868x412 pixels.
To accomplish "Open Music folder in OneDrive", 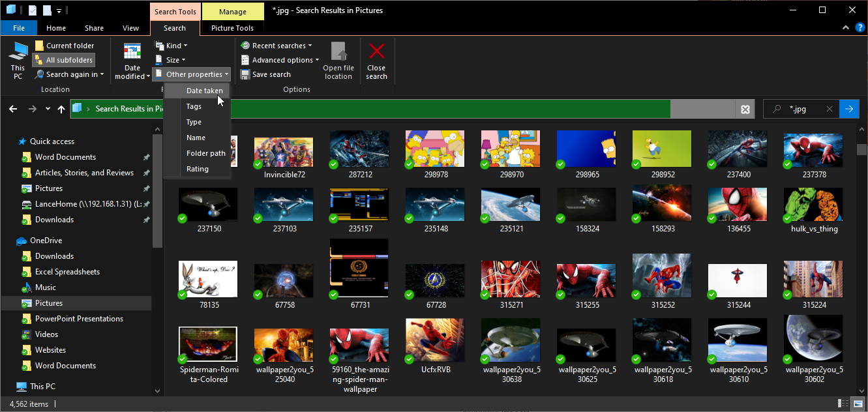I will 45,287.
